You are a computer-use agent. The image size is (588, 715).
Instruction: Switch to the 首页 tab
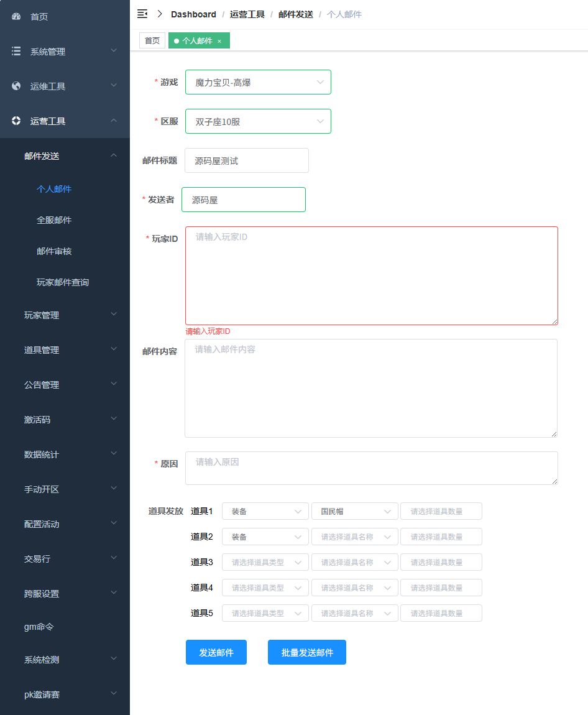152,40
